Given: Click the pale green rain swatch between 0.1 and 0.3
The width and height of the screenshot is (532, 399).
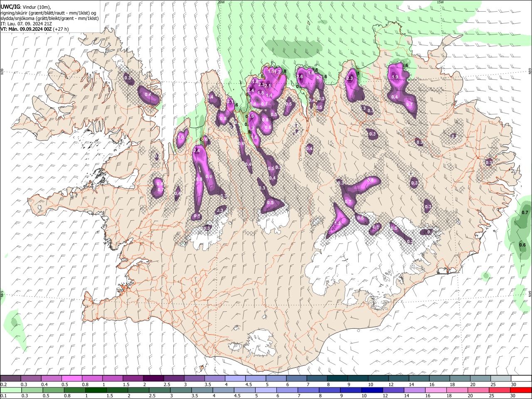Looking at the screenshot, I should (x=11, y=390).
